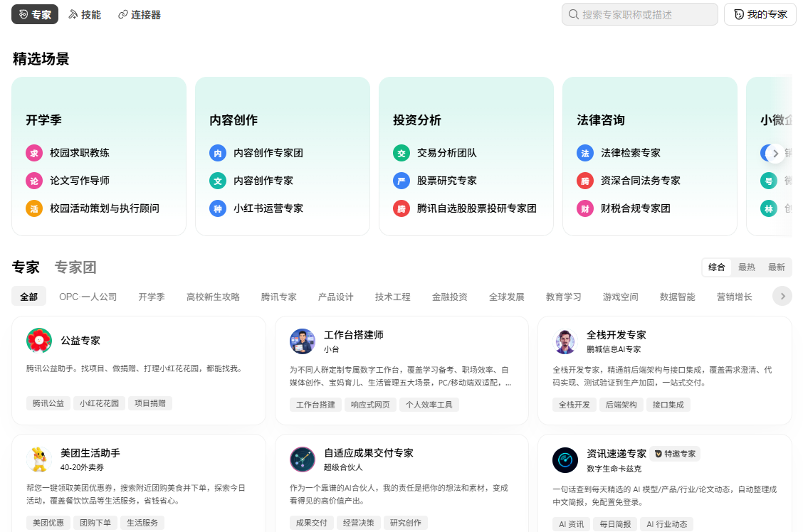Image resolution: width=803 pixels, height=532 pixels.
Task: Click the 响应式网页 tag
Action: pos(370,405)
